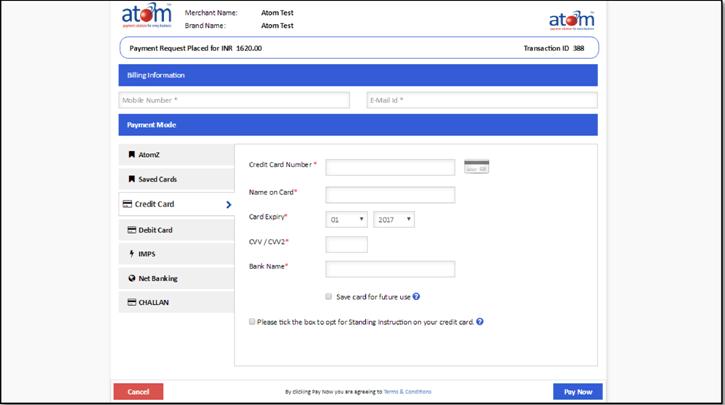This screenshot has height=405, width=725.
Task: Click the Payment Request Placed for INR 1620.00 text
Action: tap(196, 48)
